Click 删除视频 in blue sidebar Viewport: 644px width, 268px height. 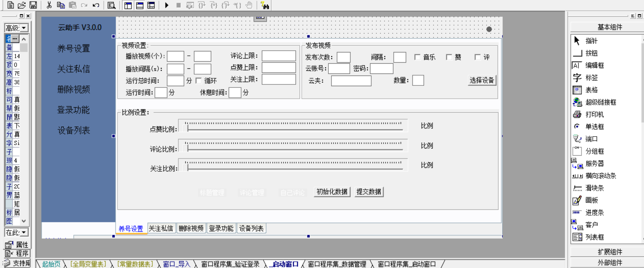pyautogui.click(x=73, y=90)
